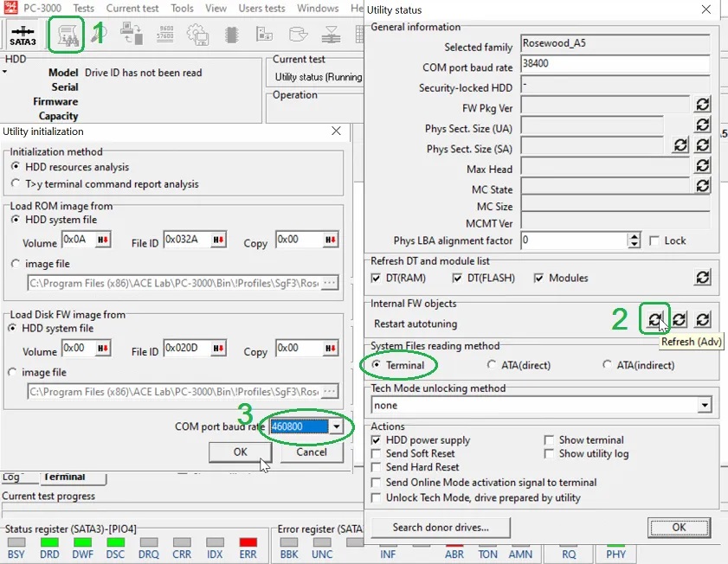Refresh the FW Pkg Ver field
This screenshot has height=564, width=728.
coord(702,105)
